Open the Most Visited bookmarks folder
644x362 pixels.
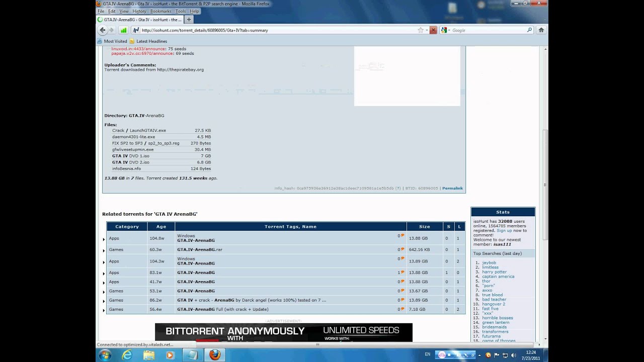click(113, 41)
